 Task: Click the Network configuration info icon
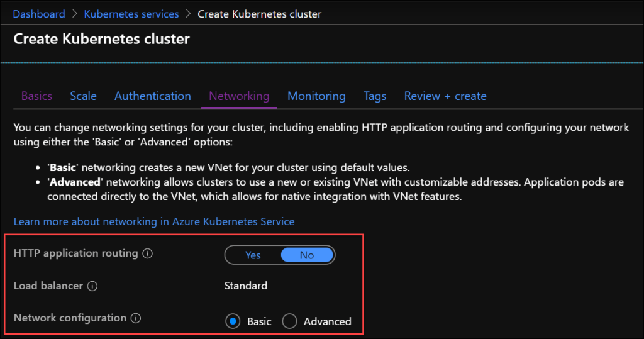[136, 318]
